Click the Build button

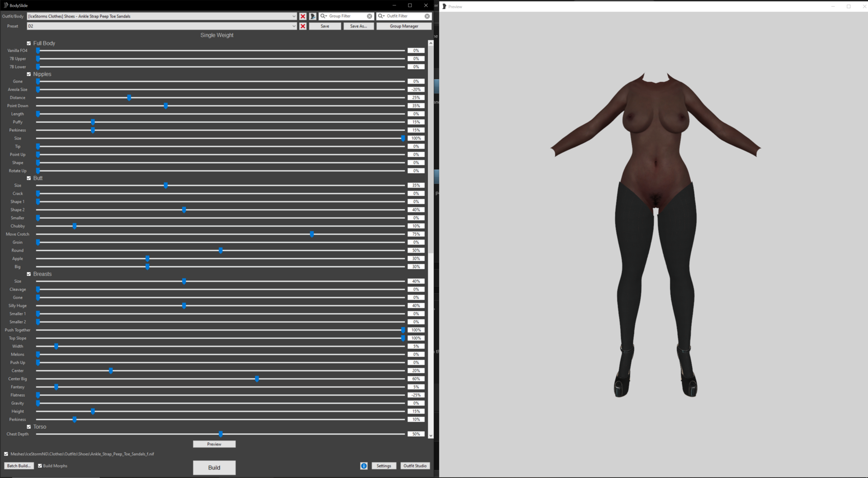point(214,468)
